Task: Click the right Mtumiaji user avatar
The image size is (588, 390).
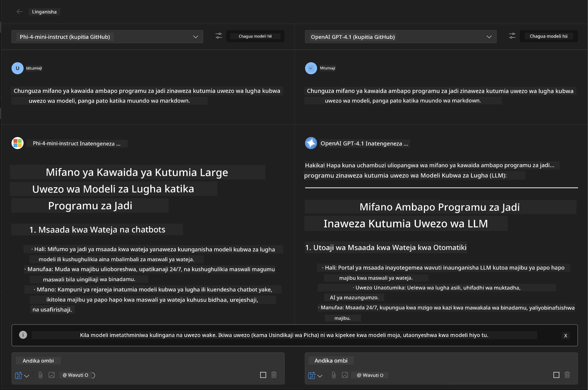Action: point(311,68)
